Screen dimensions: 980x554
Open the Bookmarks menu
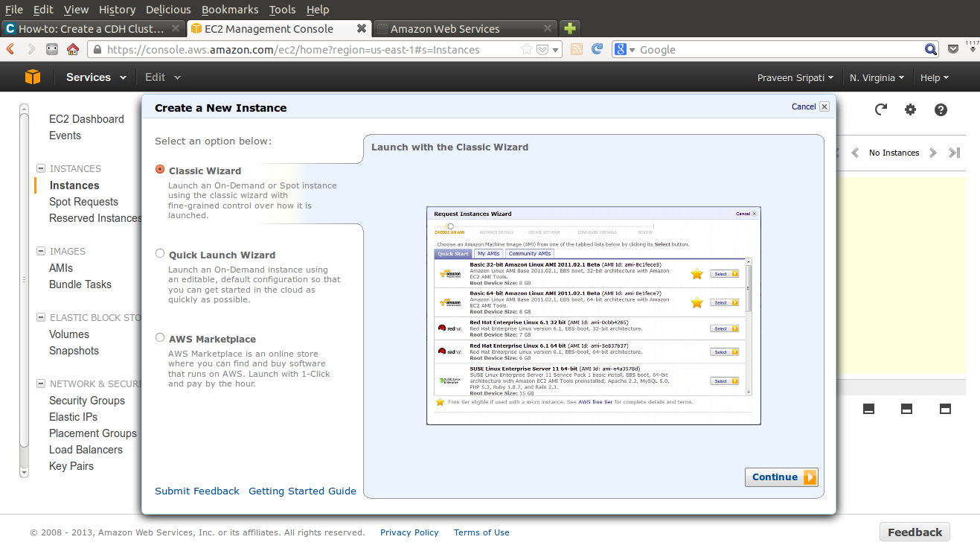(x=230, y=10)
